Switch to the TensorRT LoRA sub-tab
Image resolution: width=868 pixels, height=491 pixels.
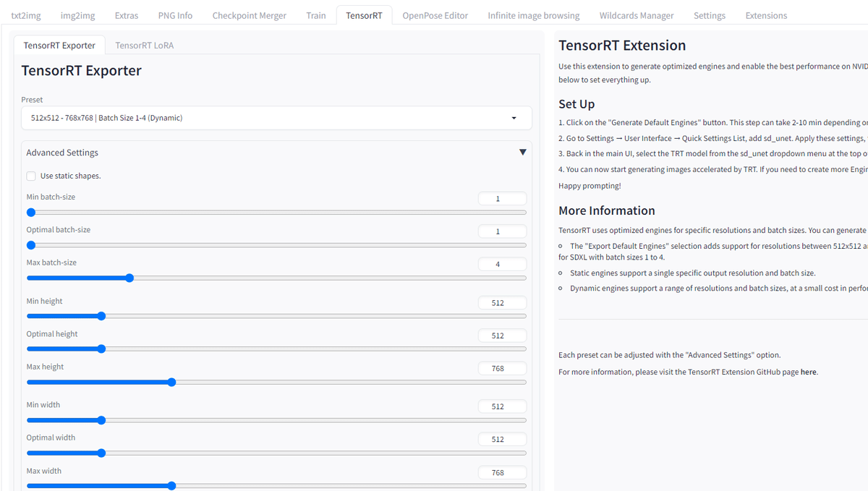(145, 45)
